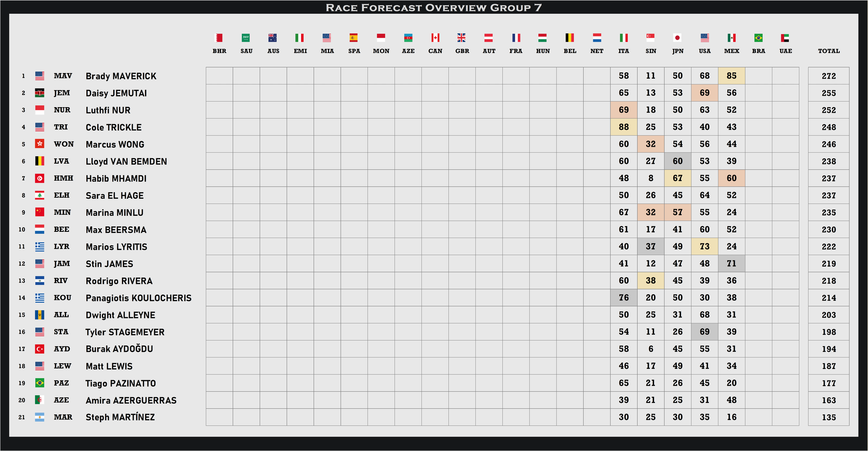
Task: Click Tunisia flag next to Habib MHAMDI
Action: coord(39,178)
